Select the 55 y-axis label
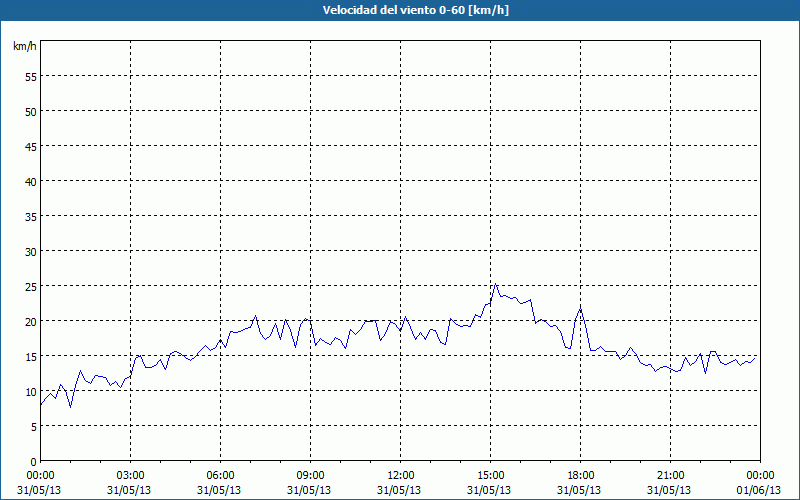Screen dimensions: 800x500 (x=31, y=77)
